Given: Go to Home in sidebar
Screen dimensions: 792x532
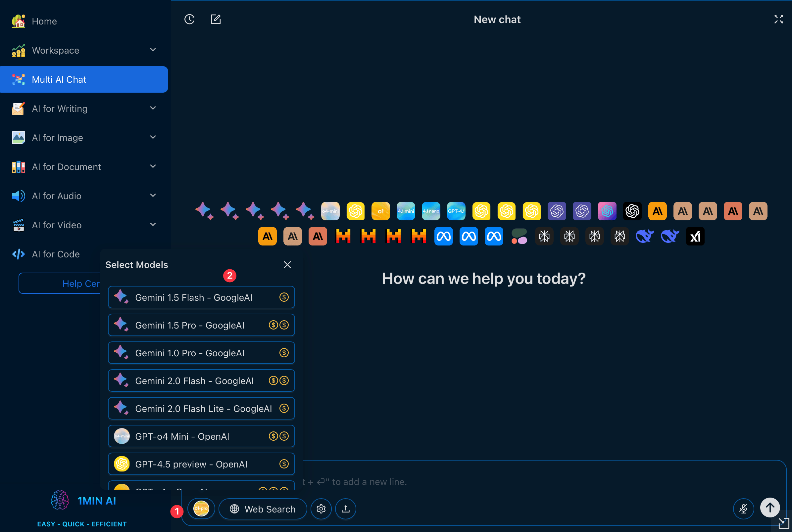Looking at the screenshot, I should (84, 21).
